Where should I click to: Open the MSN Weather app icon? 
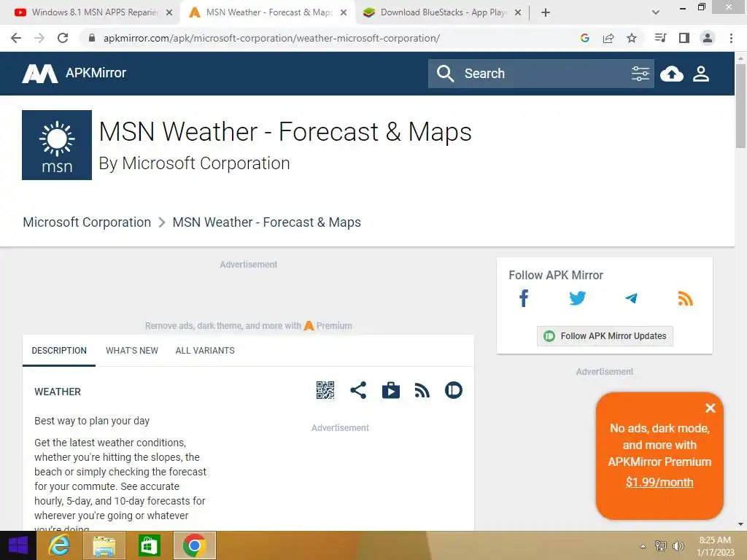(x=57, y=145)
